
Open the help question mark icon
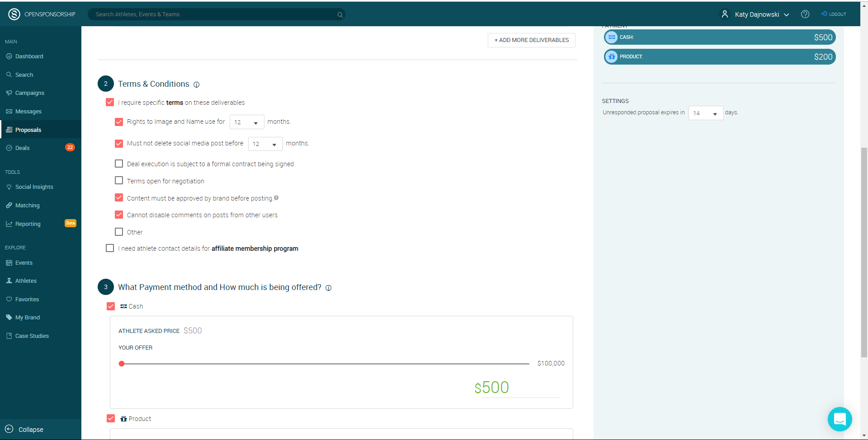(805, 14)
